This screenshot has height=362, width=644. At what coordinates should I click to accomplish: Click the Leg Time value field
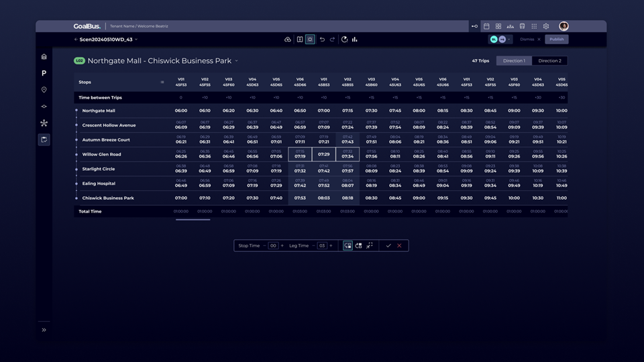(322, 246)
